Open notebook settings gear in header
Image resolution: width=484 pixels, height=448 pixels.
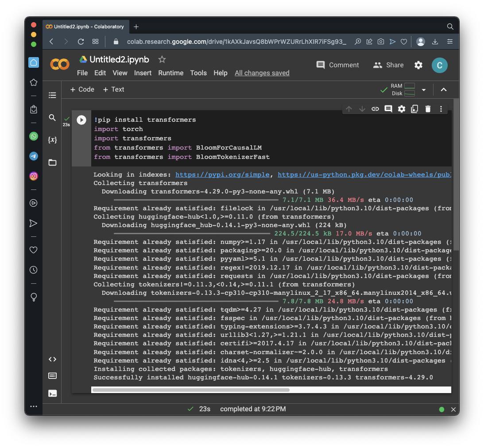418,65
